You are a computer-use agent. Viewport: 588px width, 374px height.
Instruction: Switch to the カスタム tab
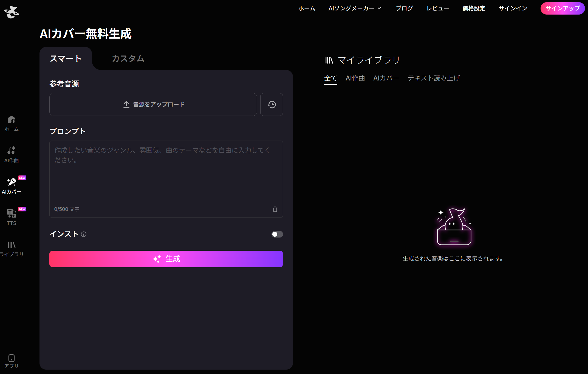pyautogui.click(x=128, y=58)
